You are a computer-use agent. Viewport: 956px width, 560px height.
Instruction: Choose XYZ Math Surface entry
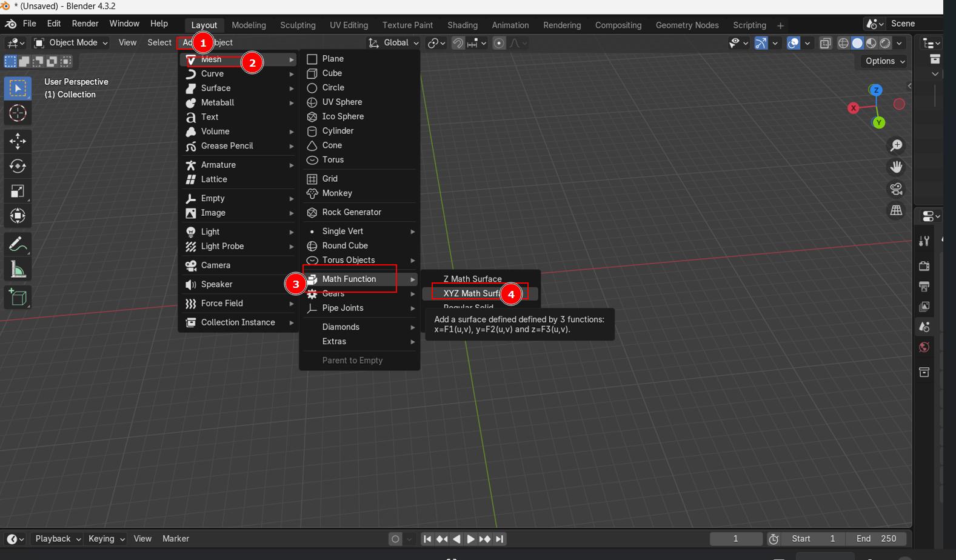tap(481, 293)
